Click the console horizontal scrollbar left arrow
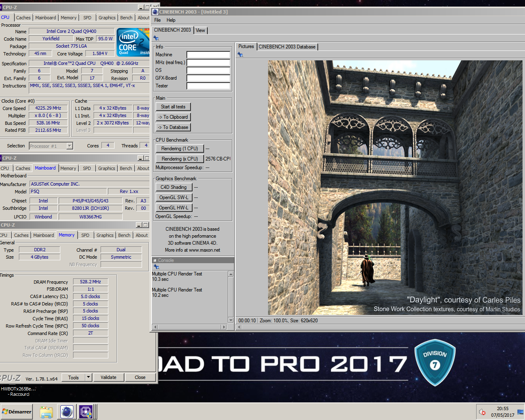Image resolution: width=525 pixels, height=420 pixels. pos(155,327)
